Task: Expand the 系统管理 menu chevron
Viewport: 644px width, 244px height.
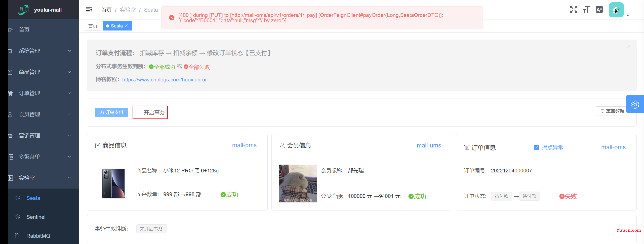Action: point(69,51)
